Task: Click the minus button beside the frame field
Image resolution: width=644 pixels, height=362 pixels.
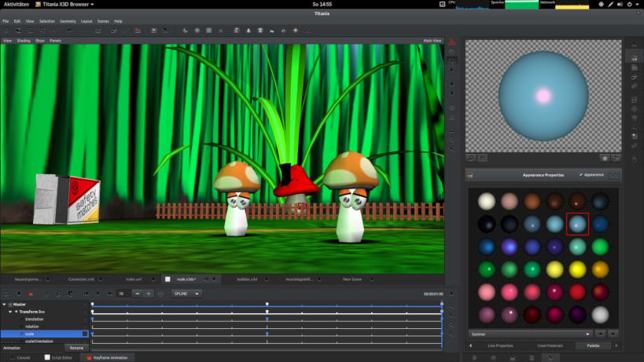Action: click(137, 294)
